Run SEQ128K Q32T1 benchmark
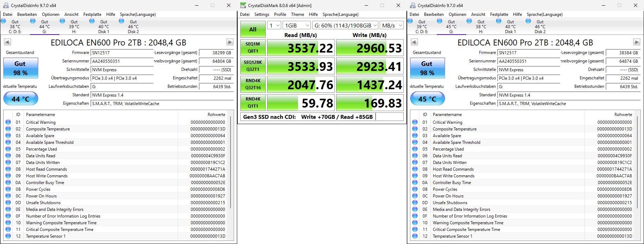644x244 pixels. (x=253, y=66)
